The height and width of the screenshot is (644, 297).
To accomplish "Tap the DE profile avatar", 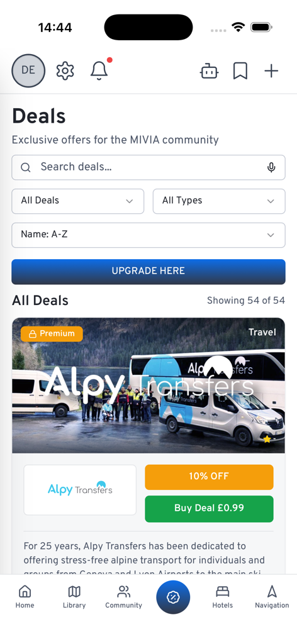I will tap(28, 70).
